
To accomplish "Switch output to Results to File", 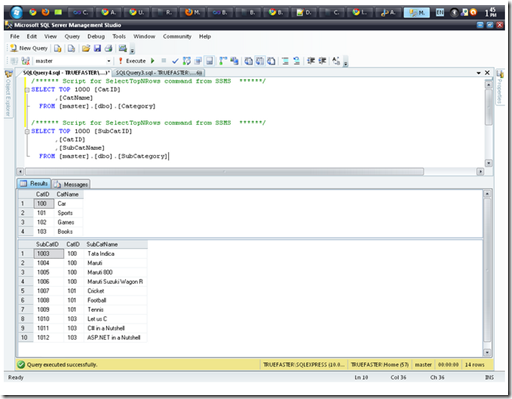I will click(x=271, y=61).
